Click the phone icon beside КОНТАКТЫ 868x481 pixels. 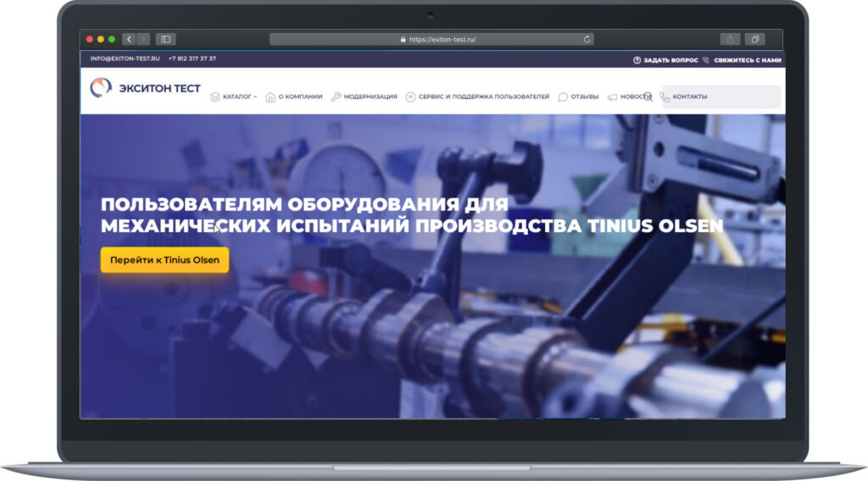point(665,97)
